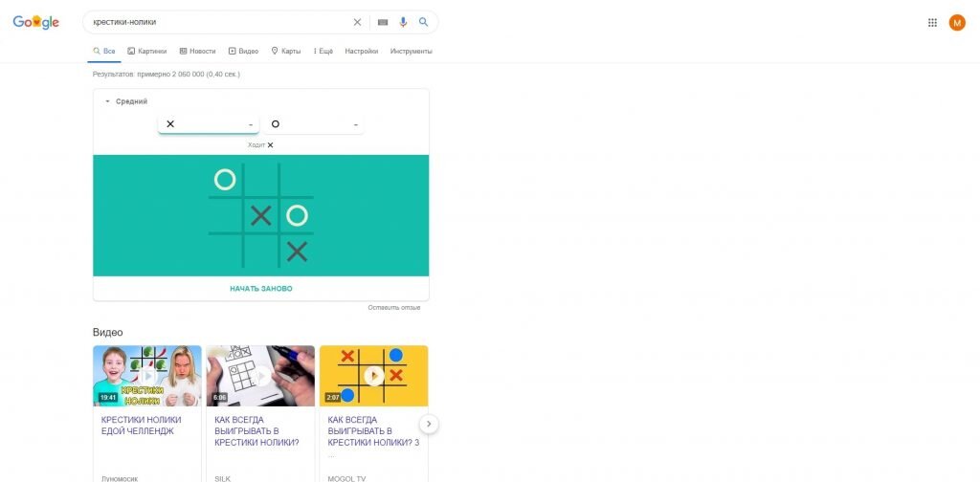The height and width of the screenshot is (482, 980).
Task: Open SILK video title link
Action: [x=256, y=430]
